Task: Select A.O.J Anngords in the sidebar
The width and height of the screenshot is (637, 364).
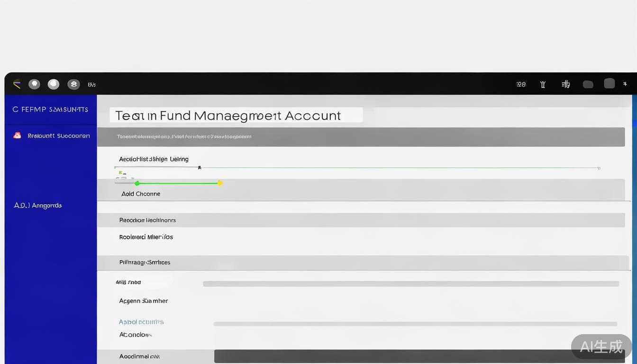Action: (x=38, y=205)
